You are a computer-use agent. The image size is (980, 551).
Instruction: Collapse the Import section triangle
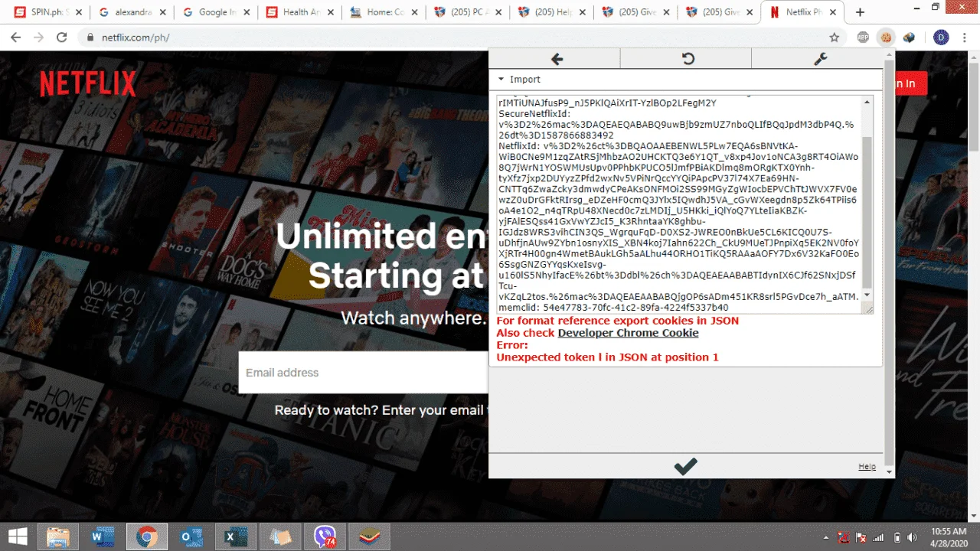(501, 80)
